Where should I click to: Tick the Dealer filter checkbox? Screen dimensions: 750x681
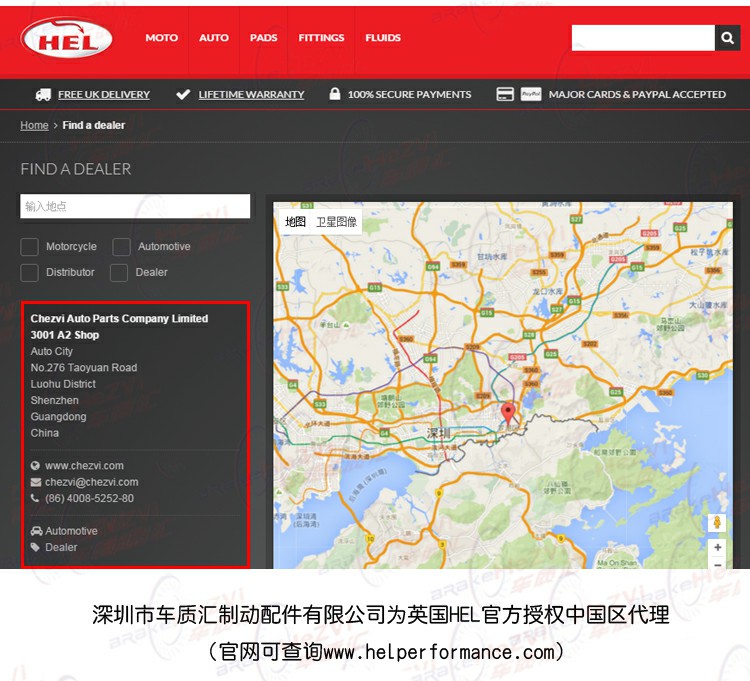119,272
